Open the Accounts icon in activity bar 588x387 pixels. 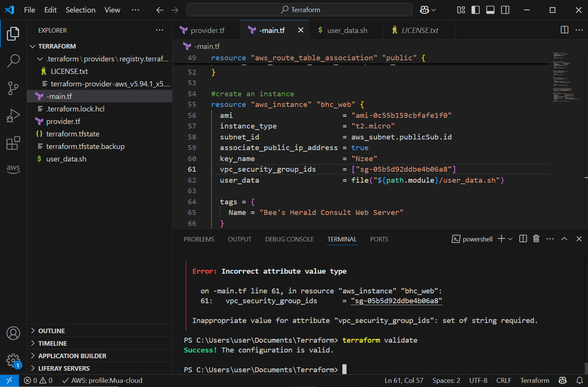[x=13, y=334]
